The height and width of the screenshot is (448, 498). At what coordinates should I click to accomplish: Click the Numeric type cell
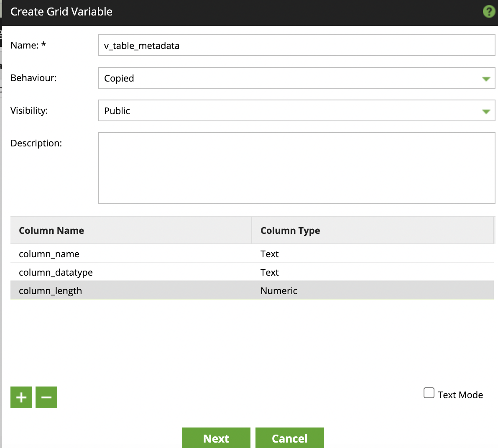point(373,290)
